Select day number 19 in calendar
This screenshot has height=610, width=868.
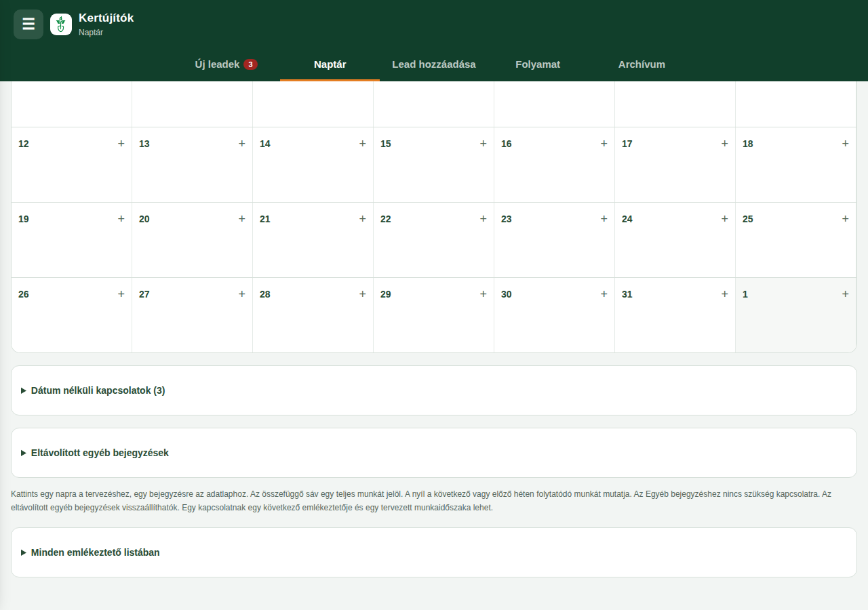pyautogui.click(x=24, y=219)
